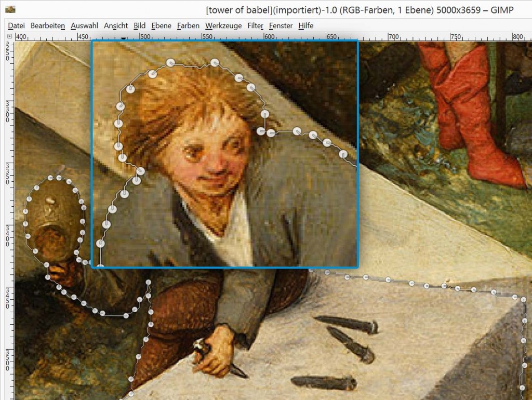
Task: Click the 600 mark on horizontal ruler
Action: pyautogui.click(x=269, y=37)
